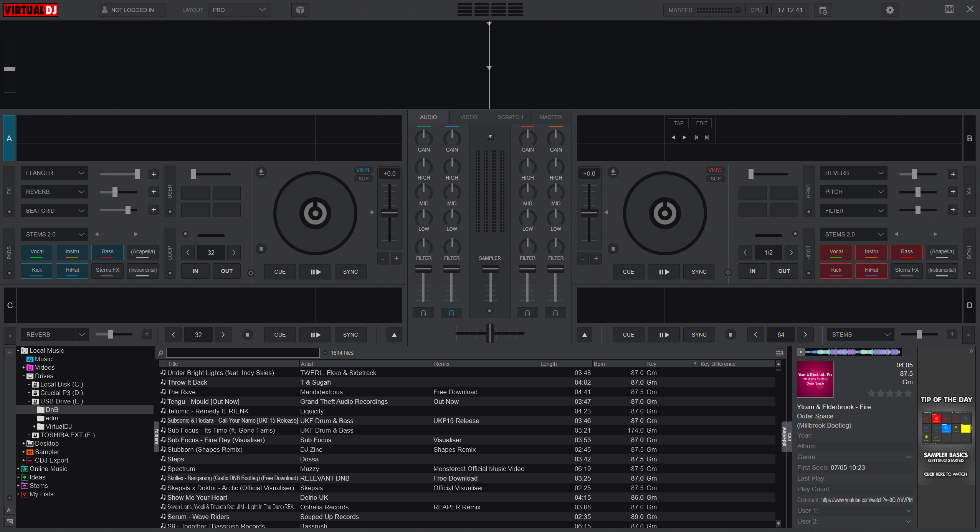Click the search magnifier icon in browser
Image resolution: width=980 pixels, height=532 pixels.
(x=161, y=353)
